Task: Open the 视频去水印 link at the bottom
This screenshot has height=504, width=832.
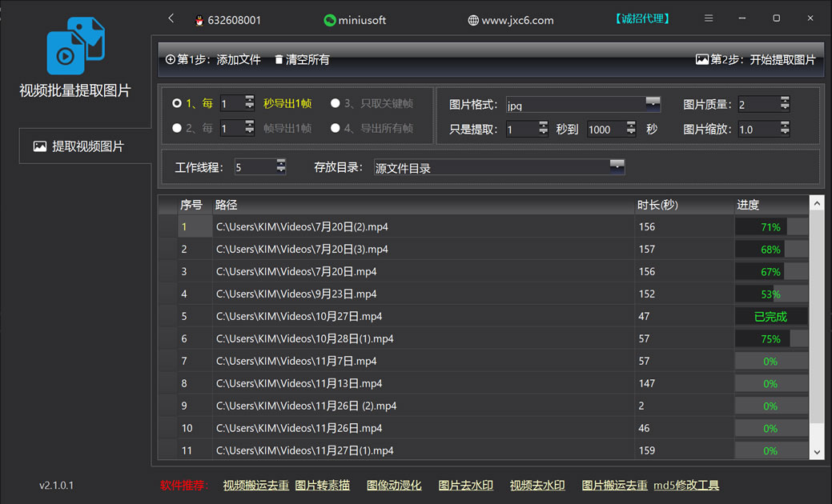Action: click(x=537, y=485)
